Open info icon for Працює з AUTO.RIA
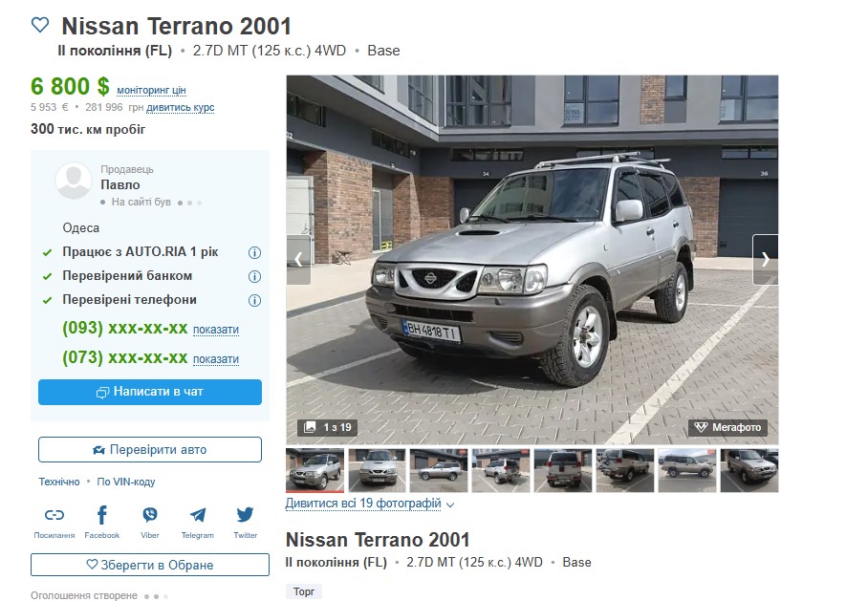868x601 pixels. 254,253
